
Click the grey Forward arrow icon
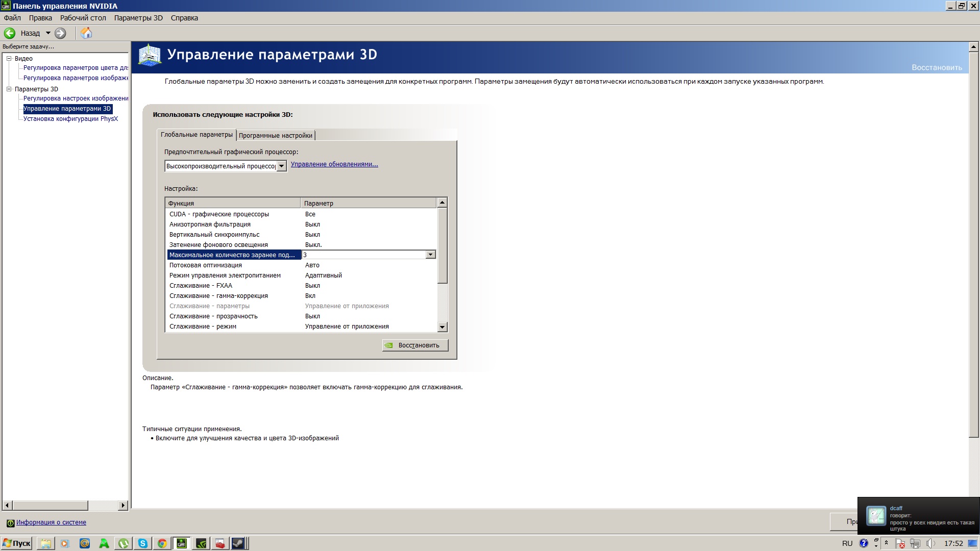pyautogui.click(x=60, y=33)
